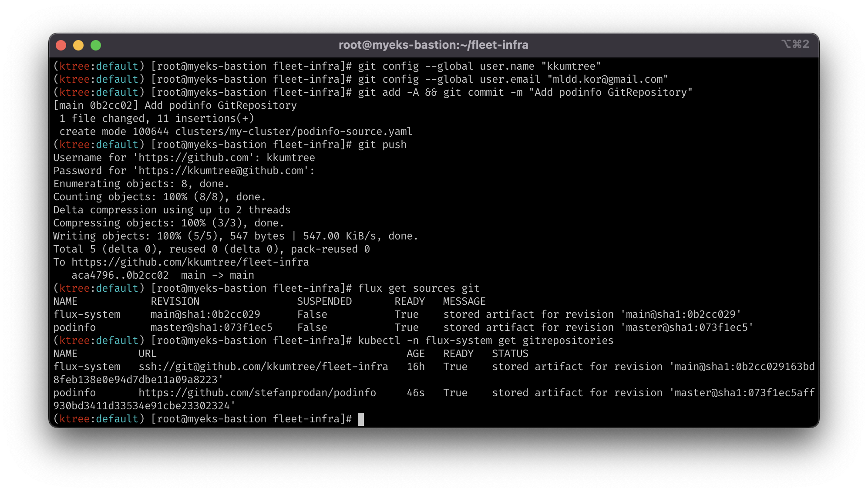Click the SUSPENDED value False in flux-system row
Viewport: 868px width, 492px height.
tap(312, 314)
